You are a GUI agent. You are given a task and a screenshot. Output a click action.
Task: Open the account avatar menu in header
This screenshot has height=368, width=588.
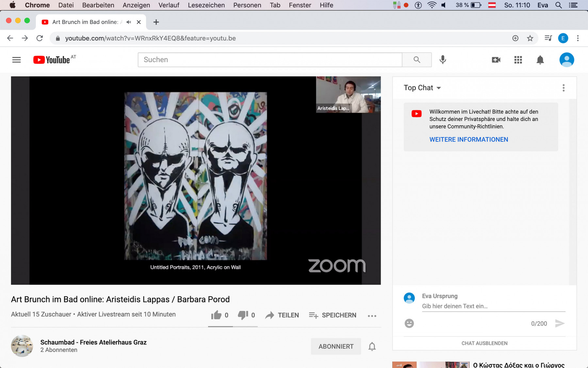(566, 60)
